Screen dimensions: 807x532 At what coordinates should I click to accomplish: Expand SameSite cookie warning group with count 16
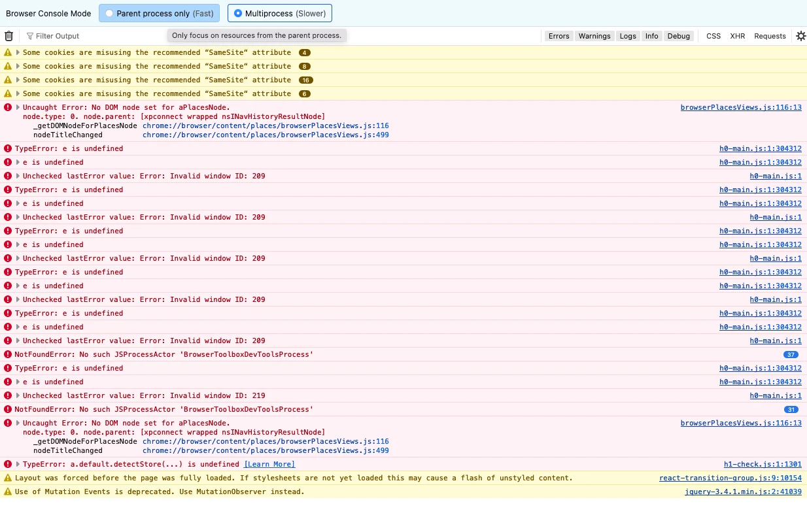click(18, 80)
